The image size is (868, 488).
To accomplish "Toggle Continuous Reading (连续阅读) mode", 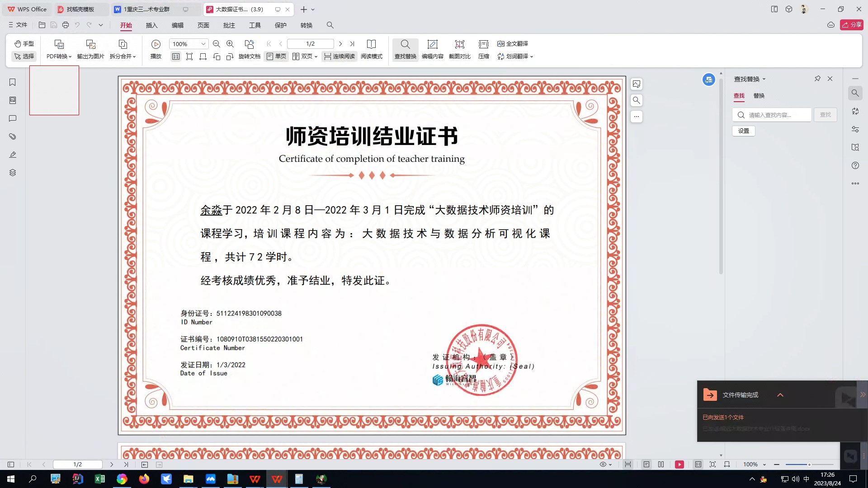I will point(340,56).
